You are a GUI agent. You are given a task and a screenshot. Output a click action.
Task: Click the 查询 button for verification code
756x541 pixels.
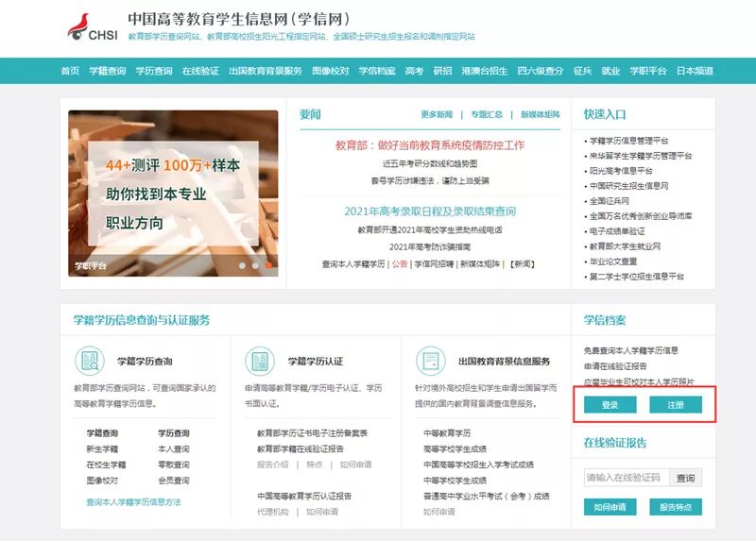tap(686, 478)
